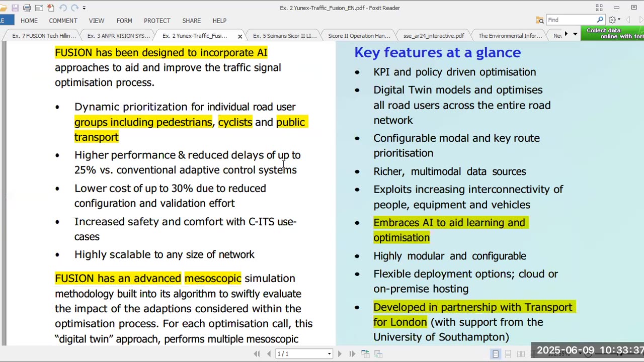
Task: Open the COMMENT ribbon tab
Action: click(63, 21)
